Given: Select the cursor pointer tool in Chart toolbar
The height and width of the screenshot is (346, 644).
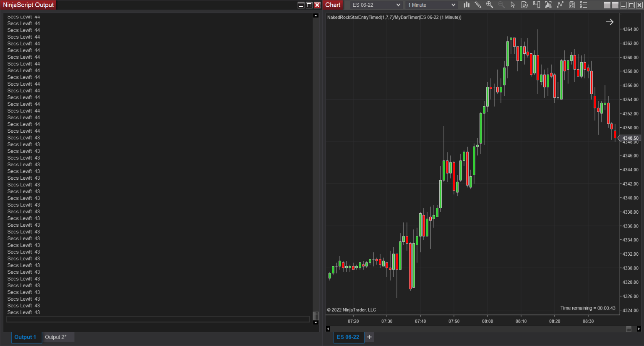Looking at the screenshot, I should pos(513,5).
